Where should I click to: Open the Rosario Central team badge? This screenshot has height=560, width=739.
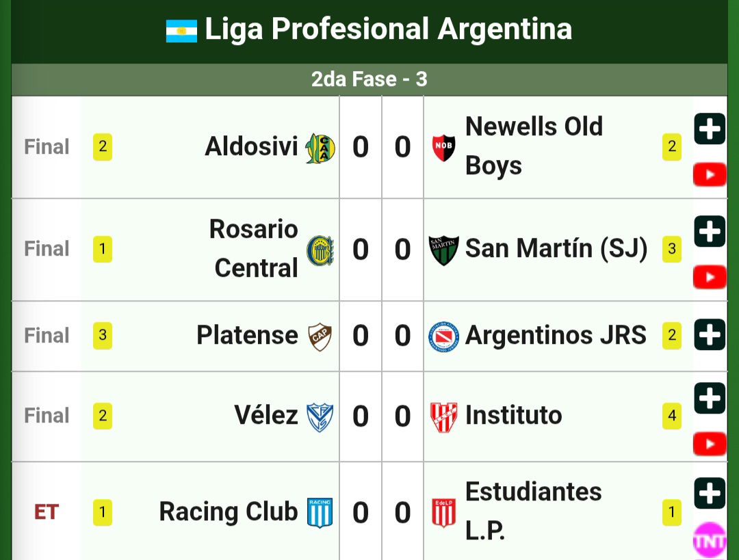(x=320, y=250)
